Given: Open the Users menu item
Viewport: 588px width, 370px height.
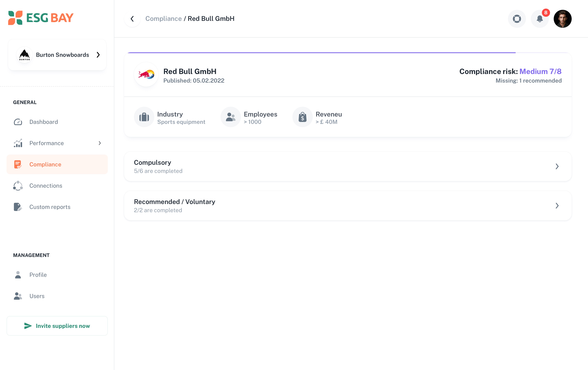Looking at the screenshot, I should (57, 296).
